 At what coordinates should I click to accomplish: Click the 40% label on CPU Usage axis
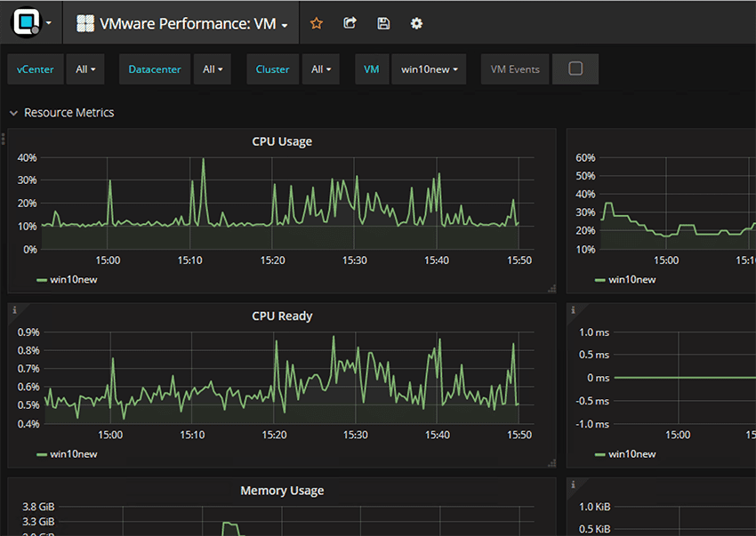pyautogui.click(x=27, y=157)
